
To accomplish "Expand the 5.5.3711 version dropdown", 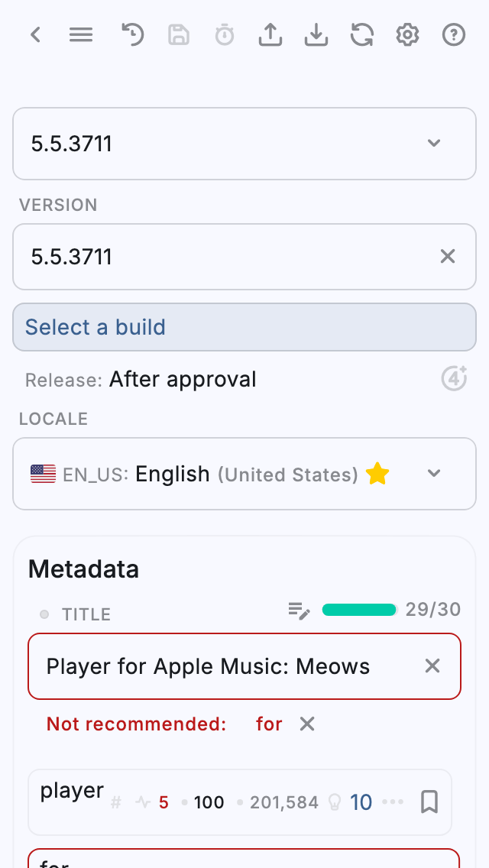I will [434, 144].
